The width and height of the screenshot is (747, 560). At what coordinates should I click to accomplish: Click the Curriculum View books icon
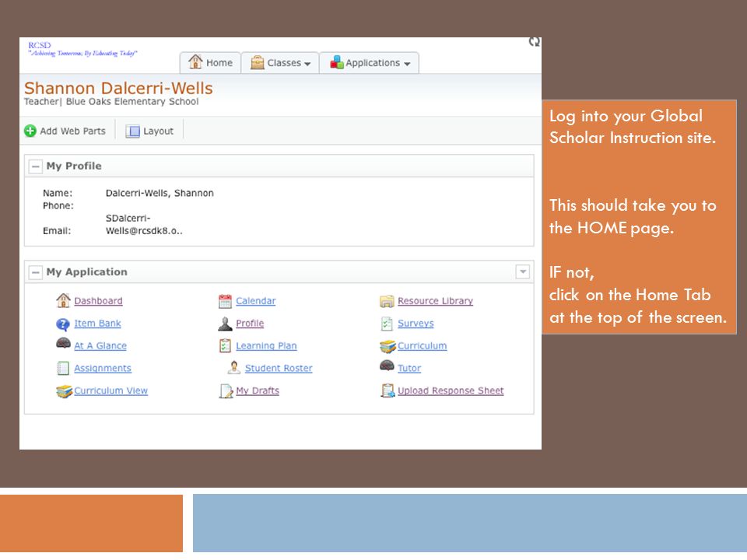tap(64, 391)
